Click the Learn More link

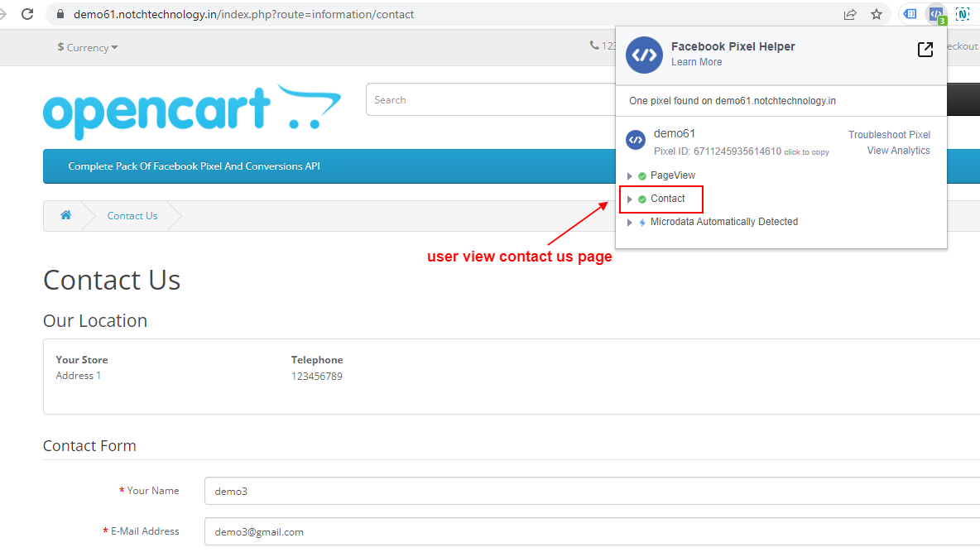[x=696, y=62]
